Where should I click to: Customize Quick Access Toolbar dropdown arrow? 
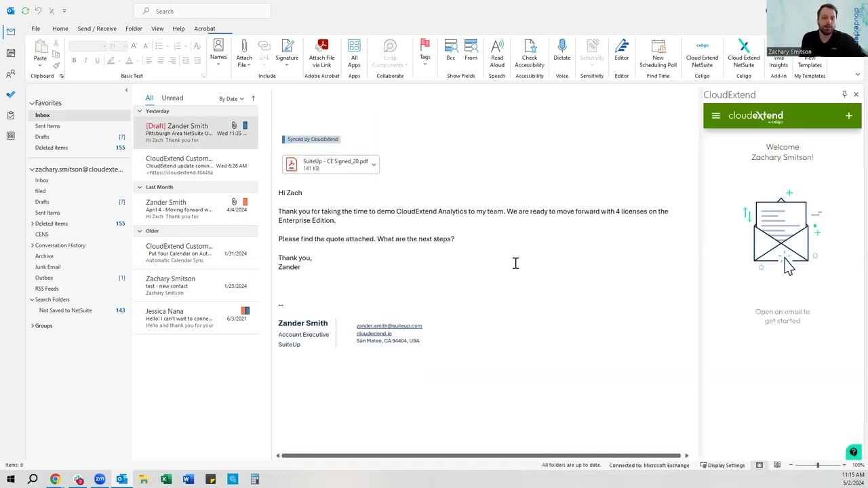coord(64,11)
